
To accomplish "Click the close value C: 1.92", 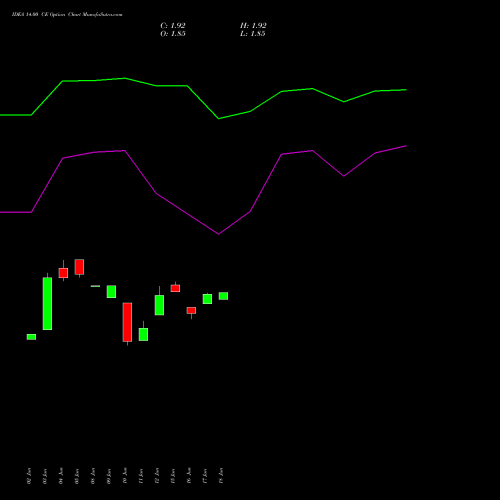I will tap(173, 26).
